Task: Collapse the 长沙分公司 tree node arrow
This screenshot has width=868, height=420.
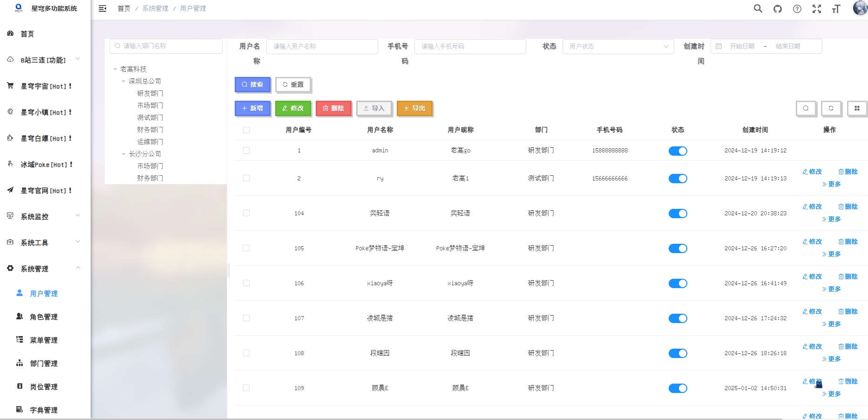Action: point(123,154)
